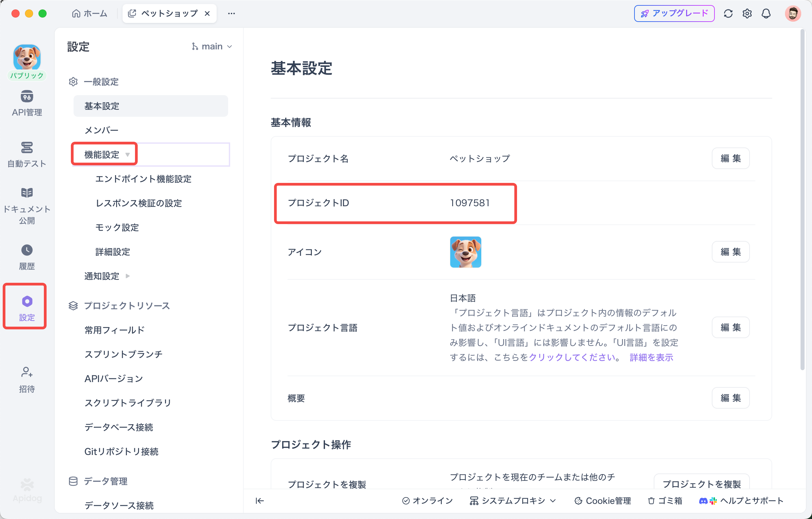The width and height of the screenshot is (812, 519).
Task: Click the オンライン status indicator
Action: click(428, 501)
